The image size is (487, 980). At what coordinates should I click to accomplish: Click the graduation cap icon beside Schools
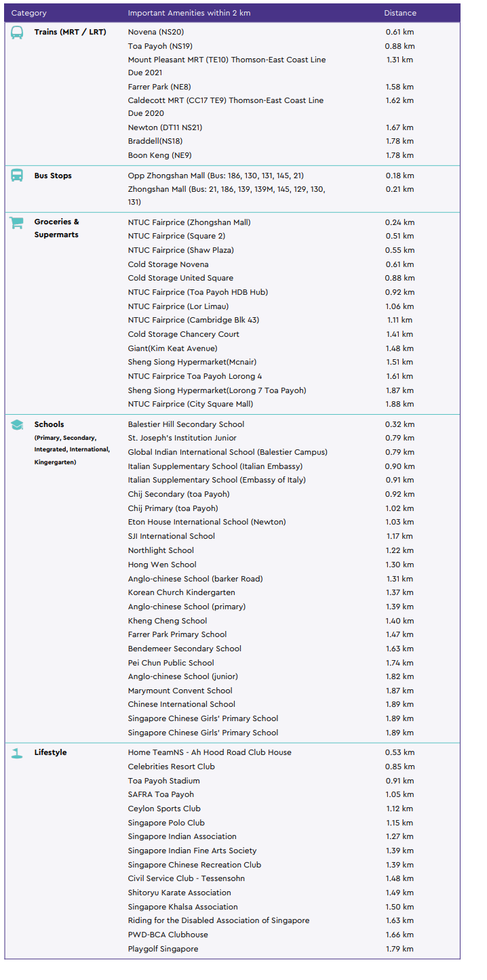17,425
